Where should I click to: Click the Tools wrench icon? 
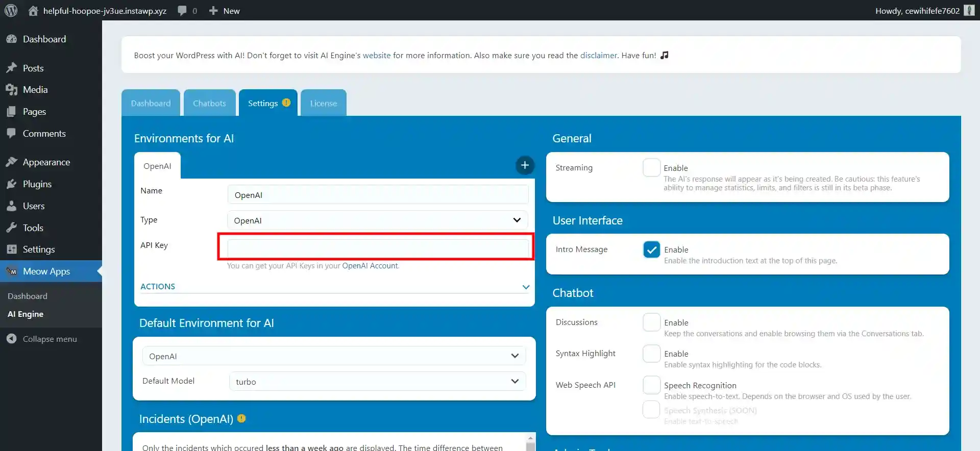[x=11, y=228]
